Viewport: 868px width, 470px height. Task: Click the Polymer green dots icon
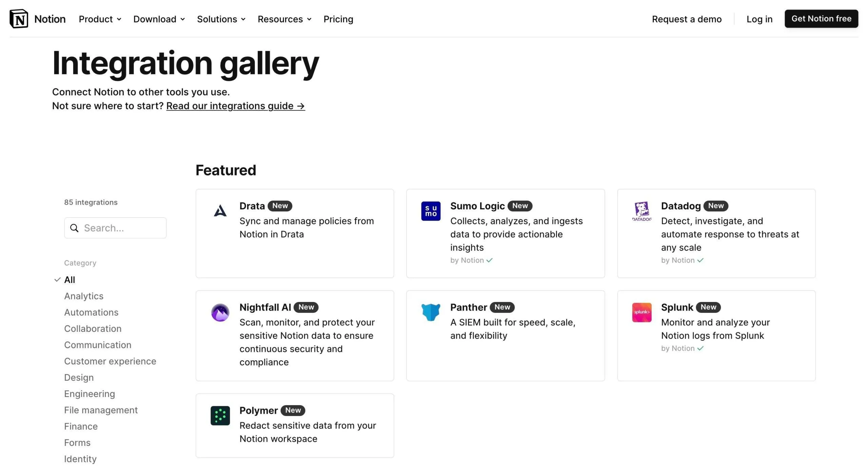click(x=220, y=416)
